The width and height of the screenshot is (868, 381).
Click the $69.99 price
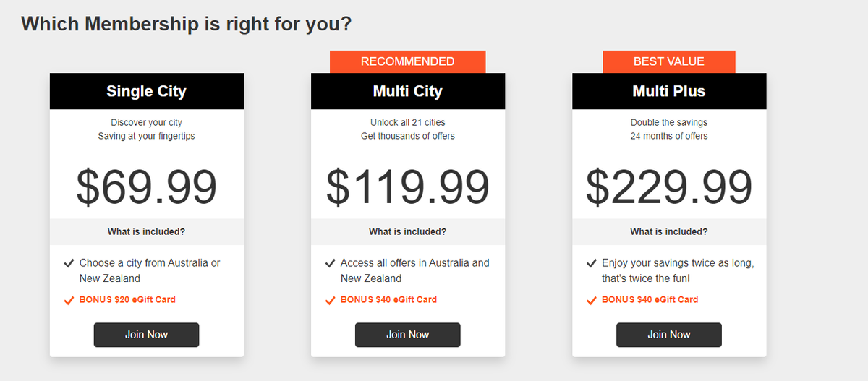[147, 187]
